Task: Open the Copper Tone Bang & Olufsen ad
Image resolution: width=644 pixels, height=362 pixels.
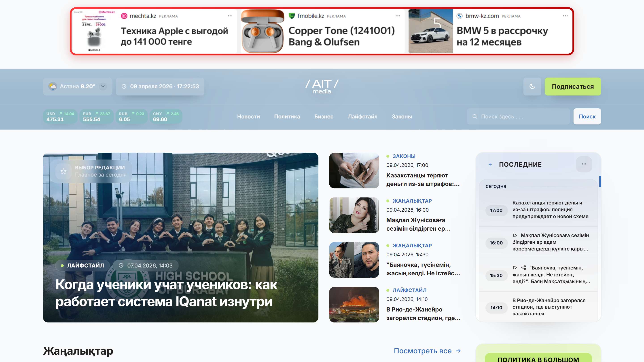Action: click(341, 36)
